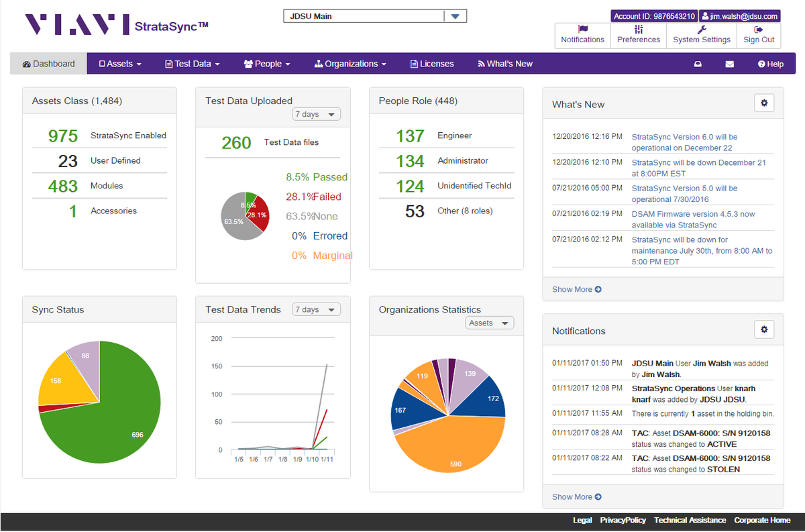Click the jim.walsh@jdsu.com user badge

click(x=739, y=16)
